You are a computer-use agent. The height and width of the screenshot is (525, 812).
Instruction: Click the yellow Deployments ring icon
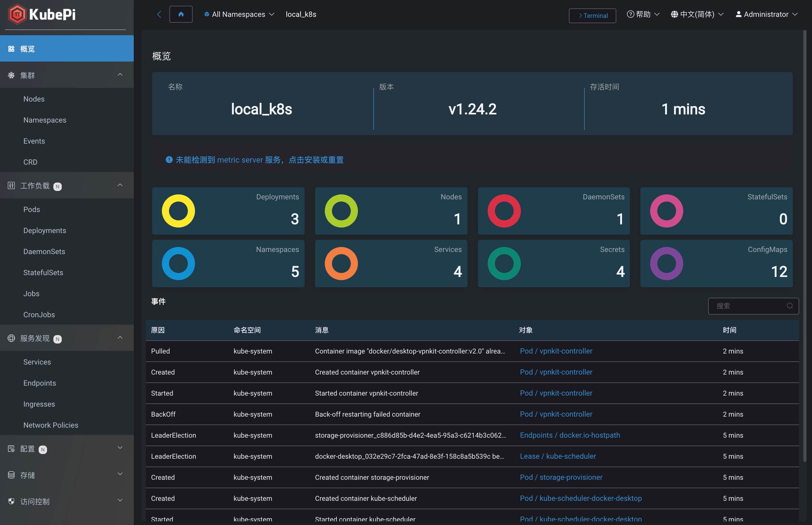pos(178,211)
